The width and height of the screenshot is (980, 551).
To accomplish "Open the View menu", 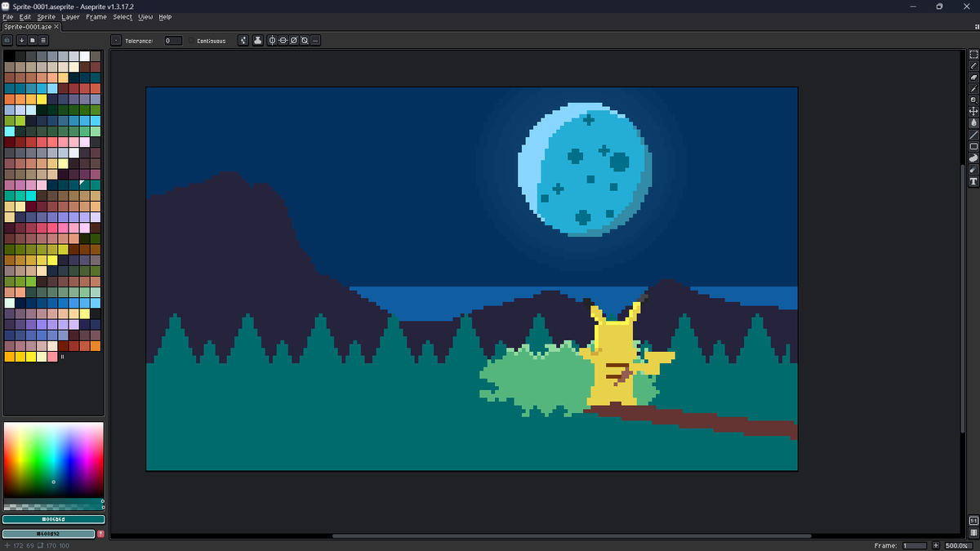I will click(x=145, y=17).
